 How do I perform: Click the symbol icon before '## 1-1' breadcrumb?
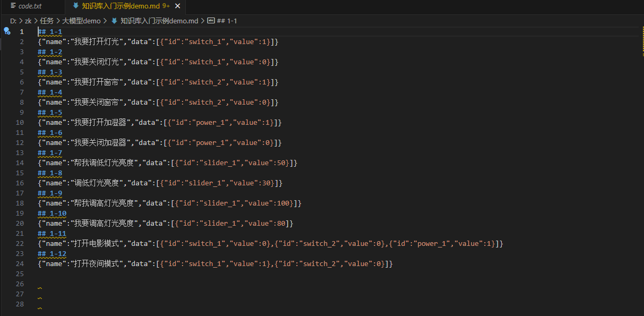pyautogui.click(x=211, y=21)
